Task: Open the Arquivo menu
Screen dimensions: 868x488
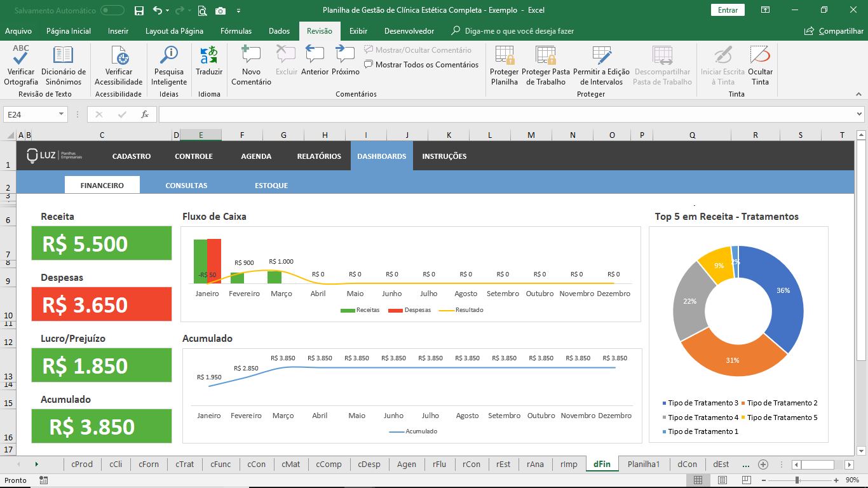Action: (18, 31)
